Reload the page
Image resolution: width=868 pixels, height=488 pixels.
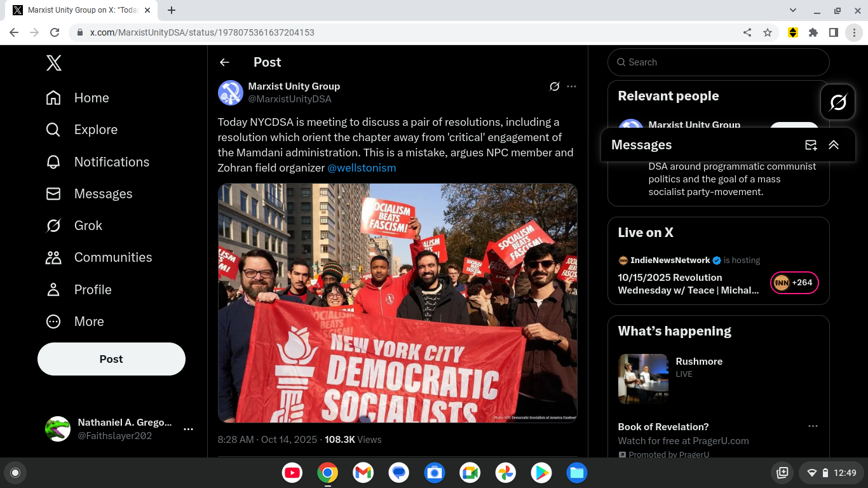pos(55,32)
